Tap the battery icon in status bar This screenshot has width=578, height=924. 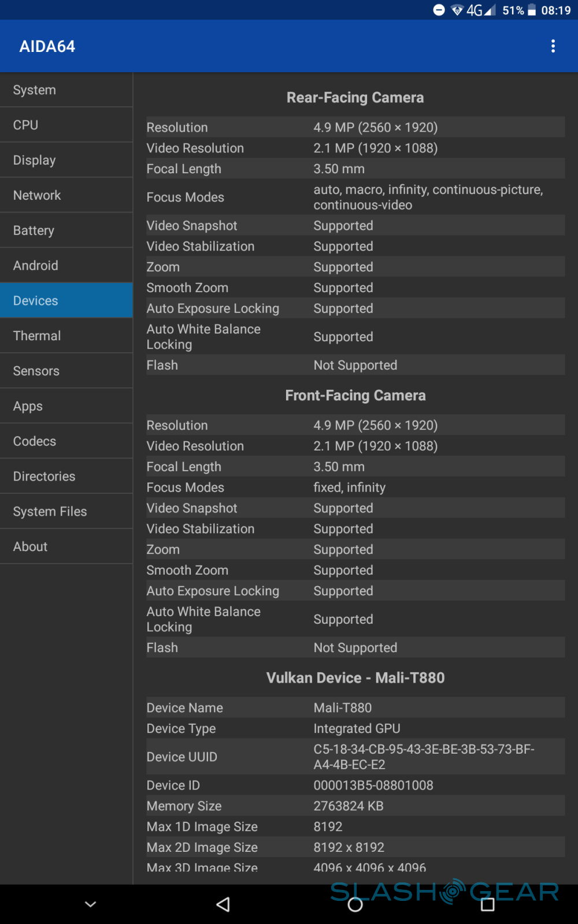532,10
